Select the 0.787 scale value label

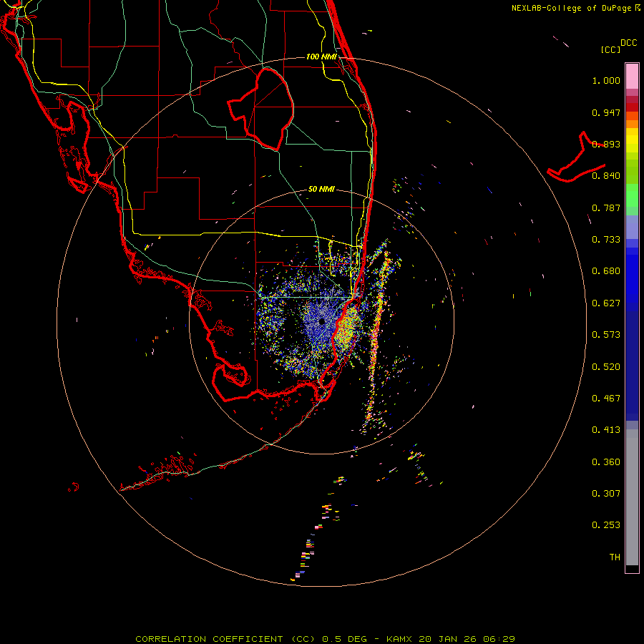(606, 208)
